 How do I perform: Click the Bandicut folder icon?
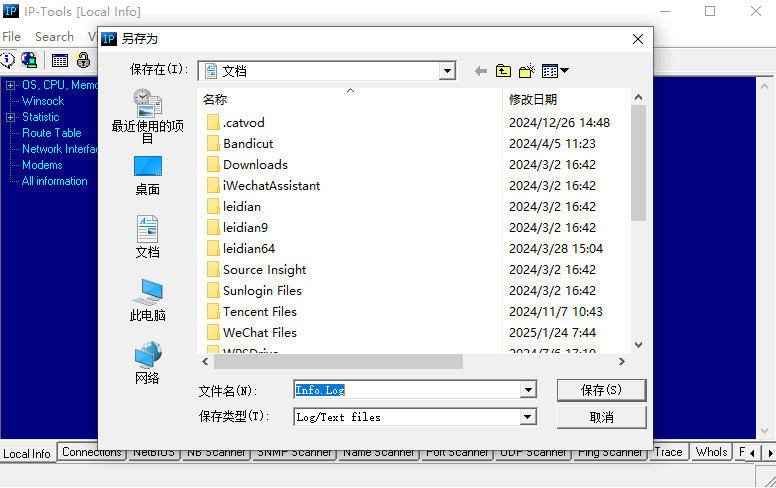coord(213,144)
